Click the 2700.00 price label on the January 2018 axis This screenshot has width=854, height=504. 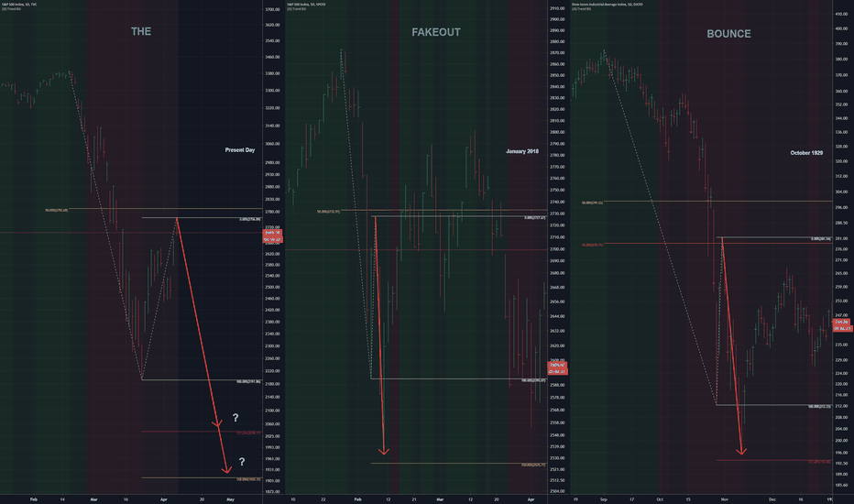click(x=557, y=249)
